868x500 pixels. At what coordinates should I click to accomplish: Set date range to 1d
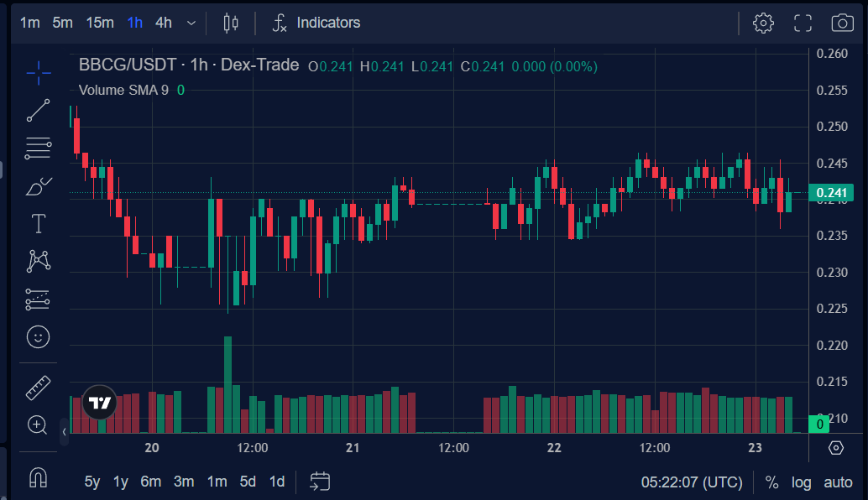point(277,482)
